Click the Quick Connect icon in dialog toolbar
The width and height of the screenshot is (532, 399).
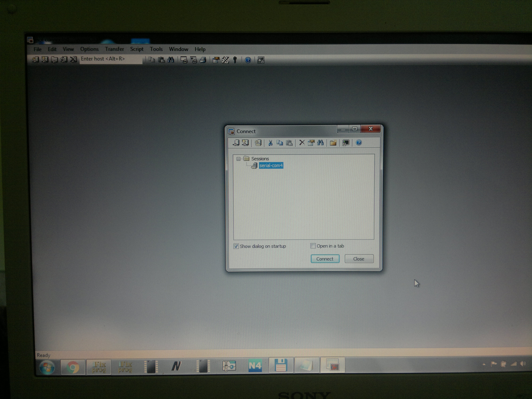pos(245,143)
